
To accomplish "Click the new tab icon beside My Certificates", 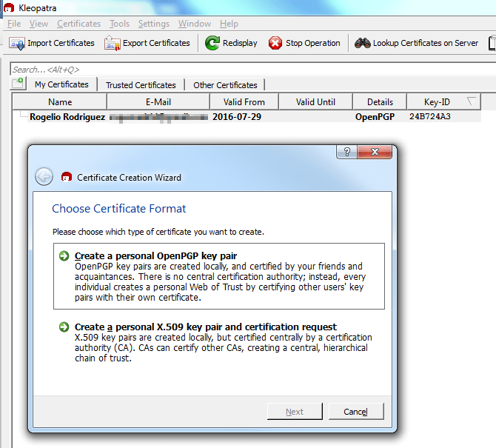I will 18,84.
